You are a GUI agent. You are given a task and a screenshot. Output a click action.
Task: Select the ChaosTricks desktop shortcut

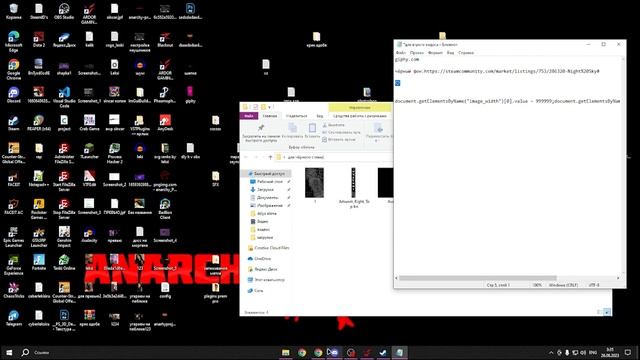13,290
